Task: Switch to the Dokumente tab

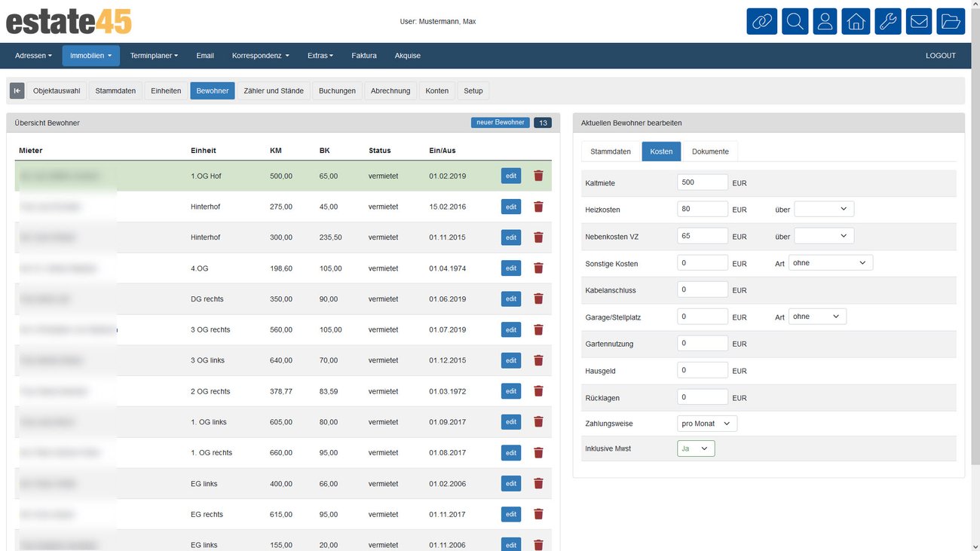Action: pos(710,152)
